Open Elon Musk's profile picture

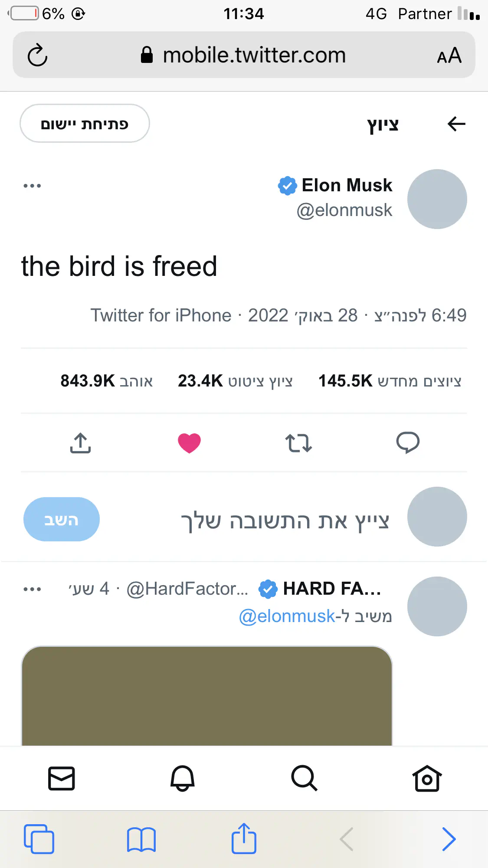click(x=437, y=199)
